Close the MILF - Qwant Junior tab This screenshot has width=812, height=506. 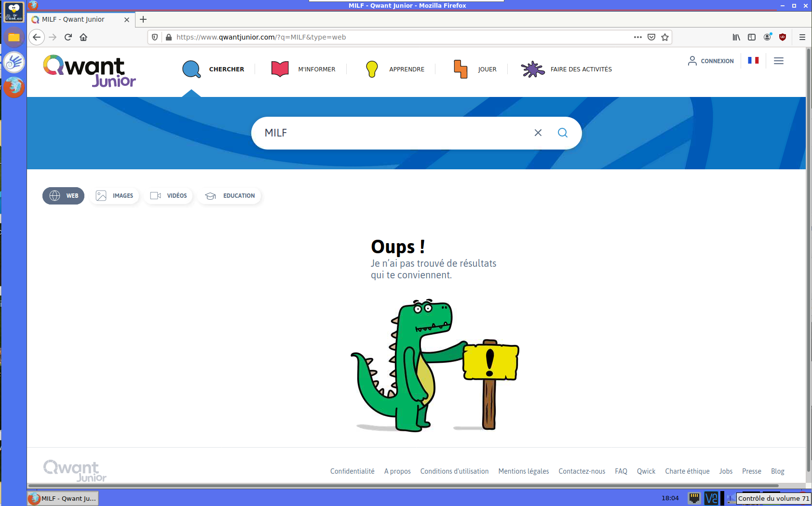pyautogui.click(x=127, y=20)
